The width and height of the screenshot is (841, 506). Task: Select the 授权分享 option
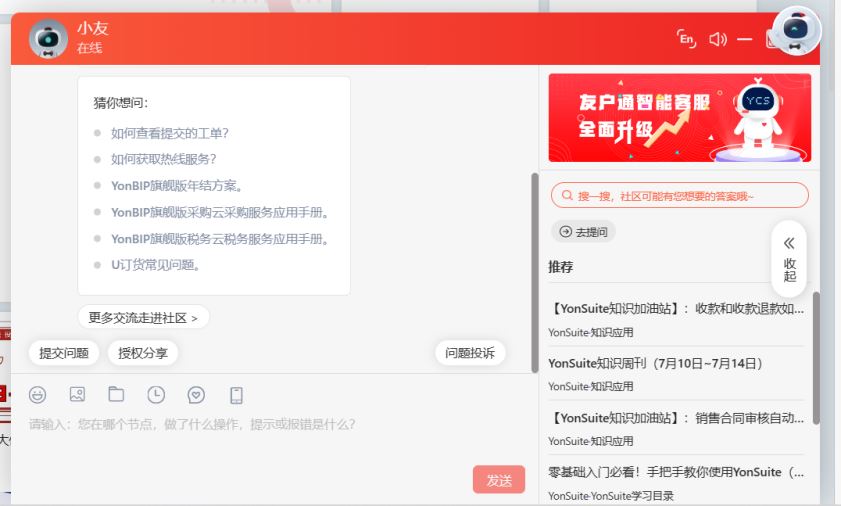click(143, 353)
